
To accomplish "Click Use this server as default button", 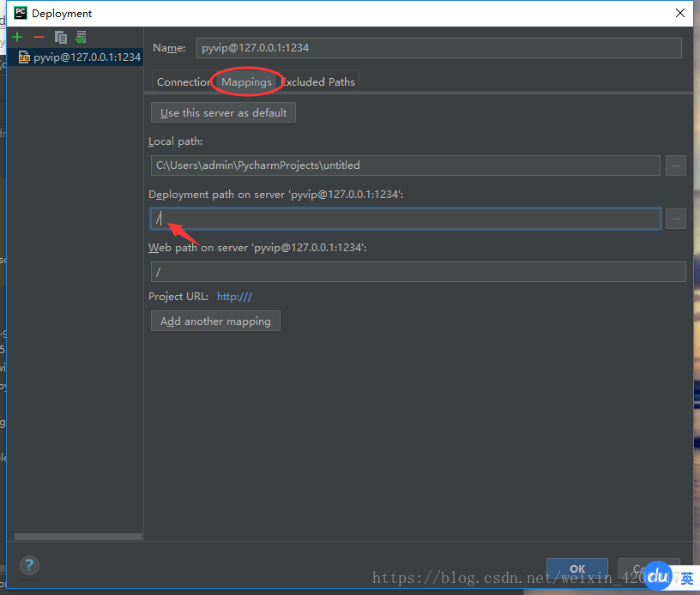I will pos(223,113).
